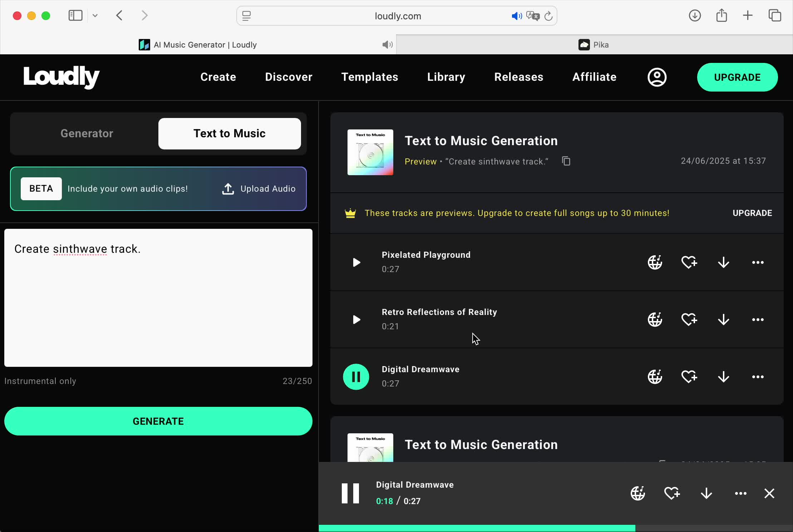
Task: Mute the Loudly tab audio
Action: coord(387,45)
